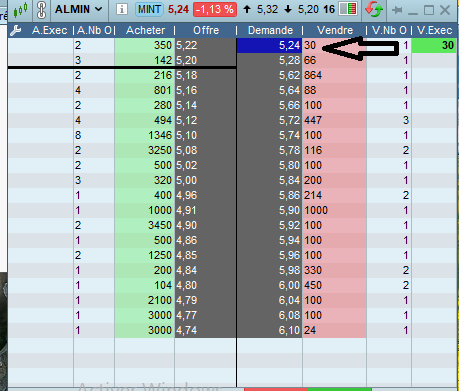This screenshot has width=459, height=391.
Task: Open the ALMIN ticker dropdown
Action: tap(79, 9)
